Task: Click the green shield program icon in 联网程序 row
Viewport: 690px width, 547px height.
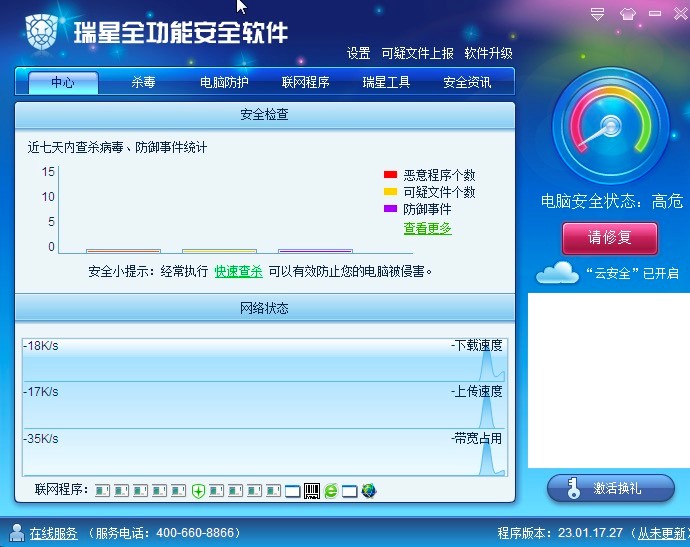Action: coord(198,491)
